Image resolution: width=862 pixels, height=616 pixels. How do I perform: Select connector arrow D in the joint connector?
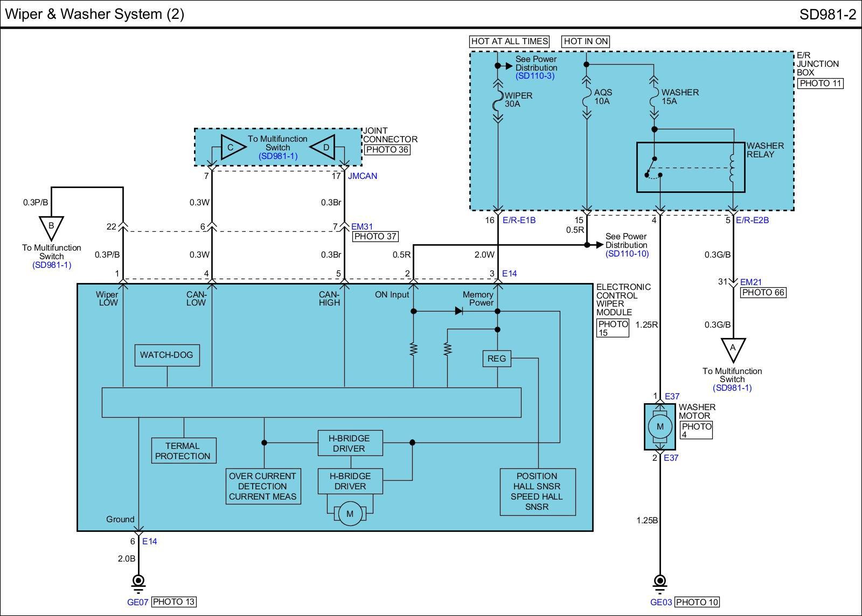coord(324,147)
